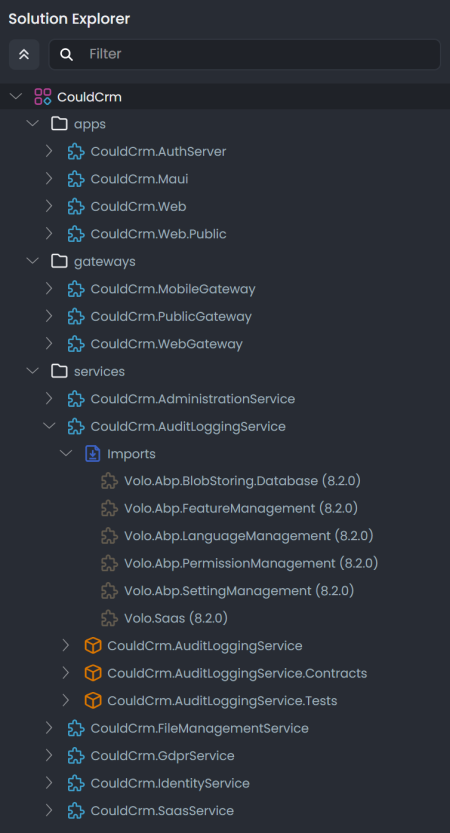
Task: Collapse the CouldCrm root solution node
Action: tap(16, 97)
